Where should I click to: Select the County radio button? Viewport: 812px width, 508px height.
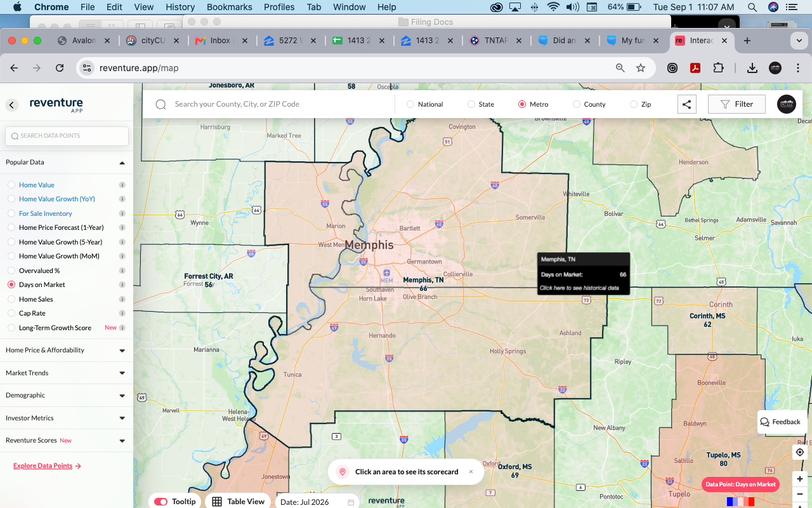tap(577, 104)
